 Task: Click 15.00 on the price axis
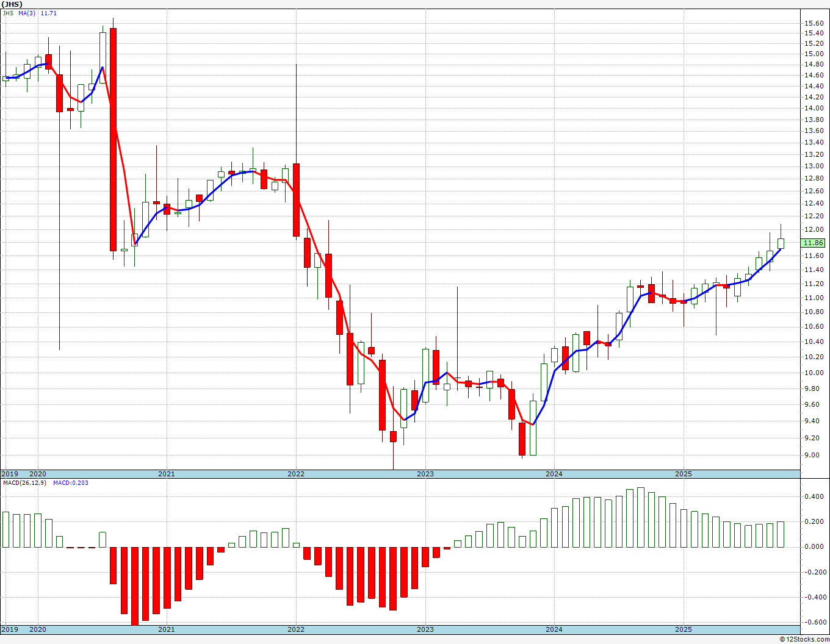point(814,54)
